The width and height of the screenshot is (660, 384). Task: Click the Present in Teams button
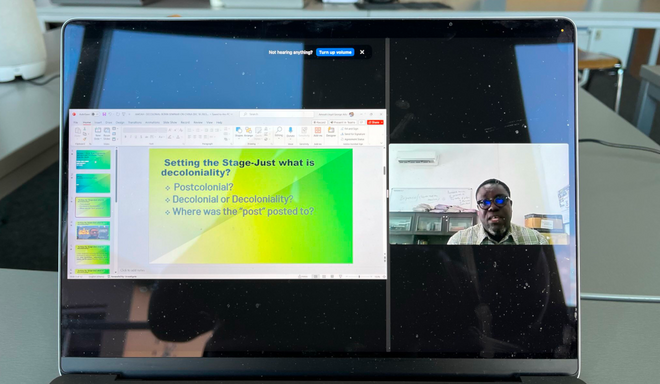[x=343, y=122]
